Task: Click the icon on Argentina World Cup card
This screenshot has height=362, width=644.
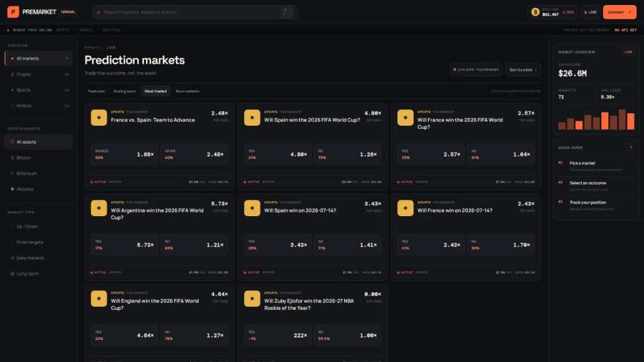Action: [x=99, y=208]
